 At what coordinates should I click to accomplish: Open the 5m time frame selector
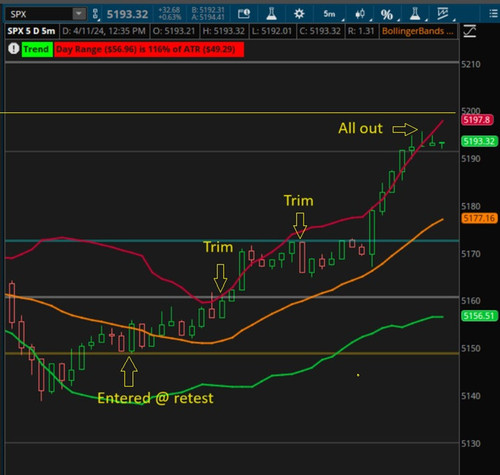(330, 14)
